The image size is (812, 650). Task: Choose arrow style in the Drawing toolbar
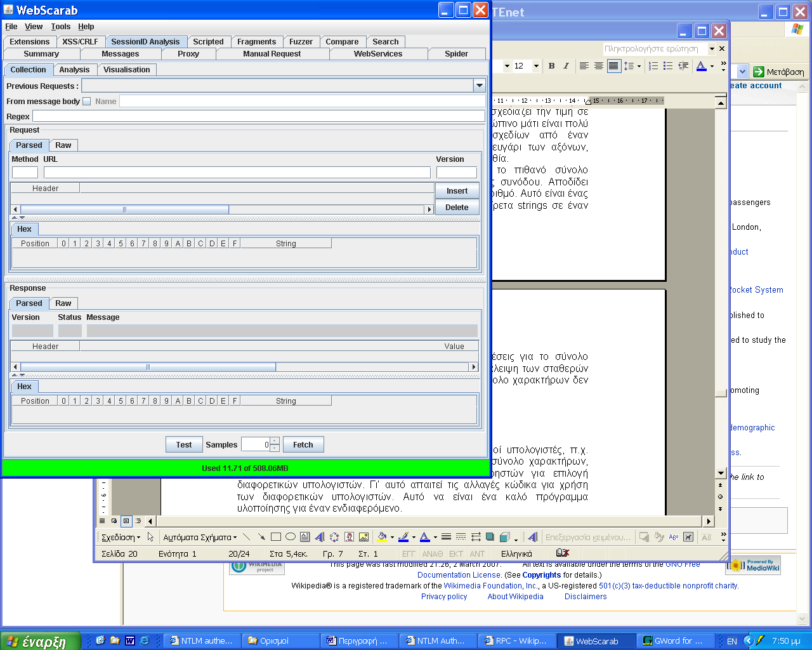476,537
